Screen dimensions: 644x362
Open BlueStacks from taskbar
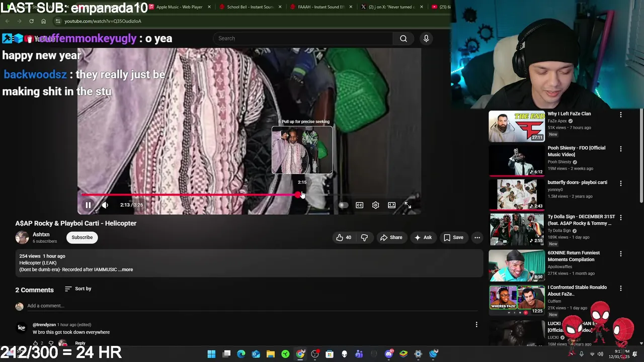(403, 354)
